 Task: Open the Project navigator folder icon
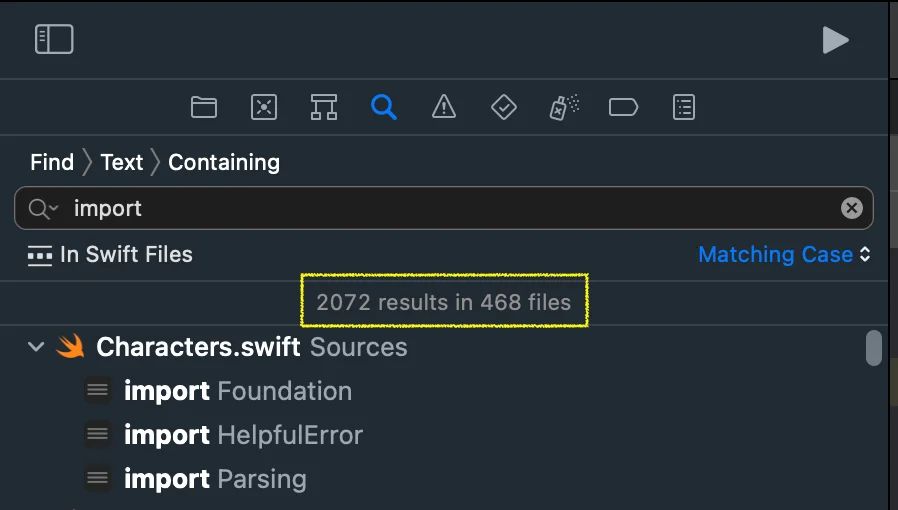pos(204,107)
